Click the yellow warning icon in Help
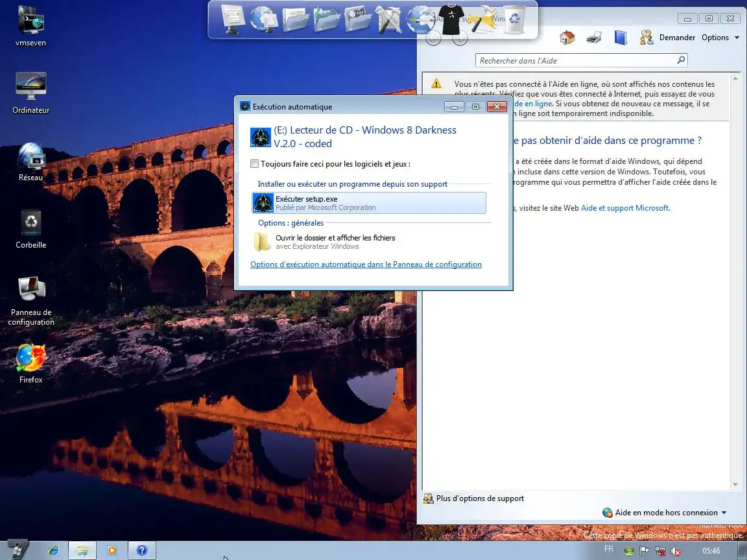This screenshot has width=747, height=560. pos(436,84)
